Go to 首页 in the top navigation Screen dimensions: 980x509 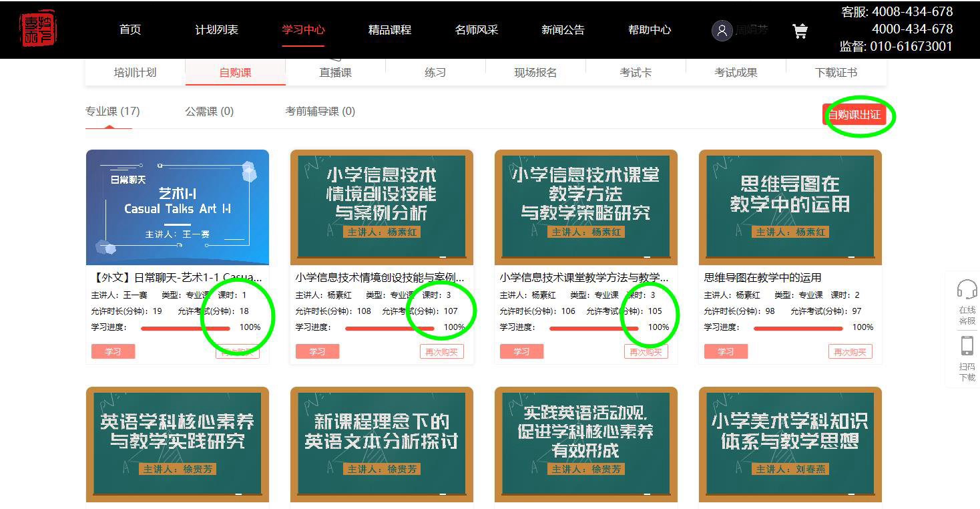pyautogui.click(x=130, y=30)
